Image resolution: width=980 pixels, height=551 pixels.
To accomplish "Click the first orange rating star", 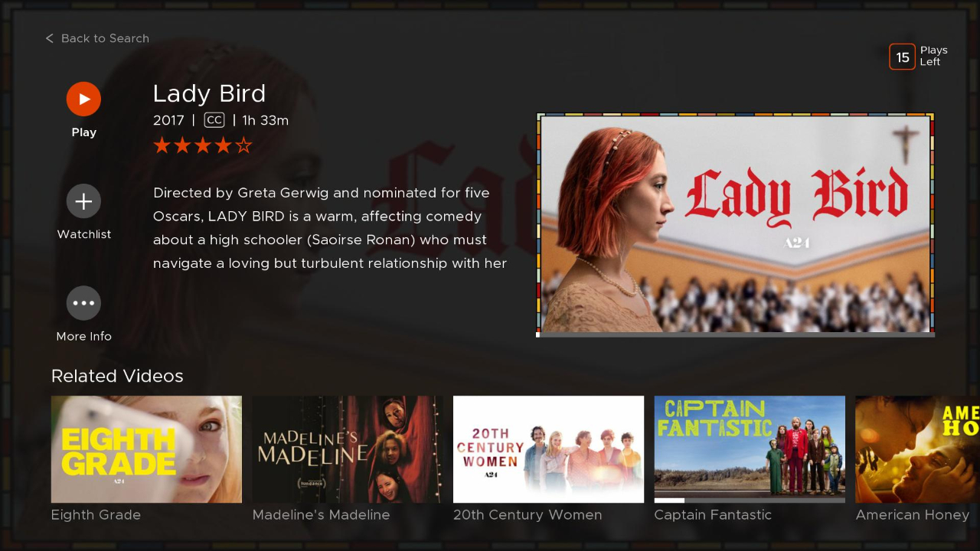I will (x=162, y=145).
